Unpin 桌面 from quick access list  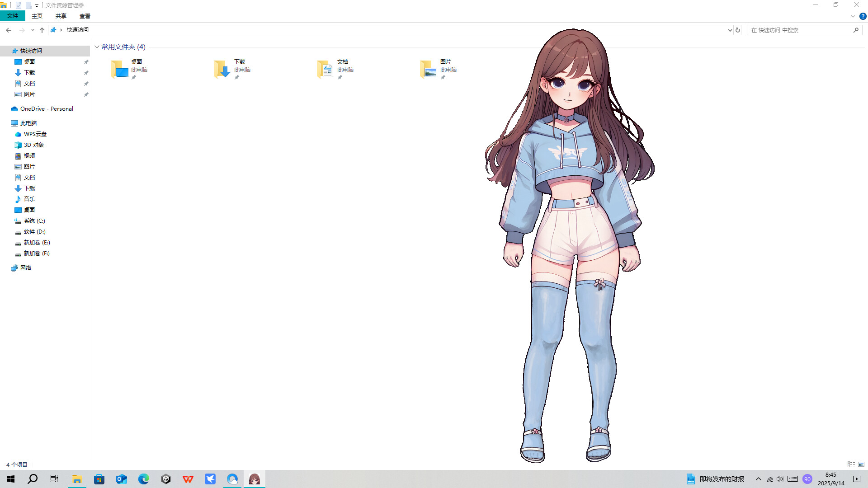[86, 61]
